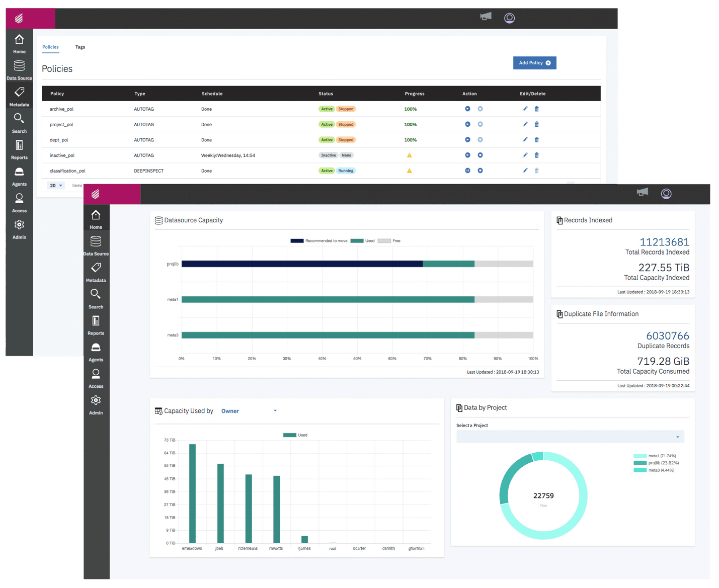
Task: Open the Capacity Used by Owner dropdown
Action: [x=249, y=410]
